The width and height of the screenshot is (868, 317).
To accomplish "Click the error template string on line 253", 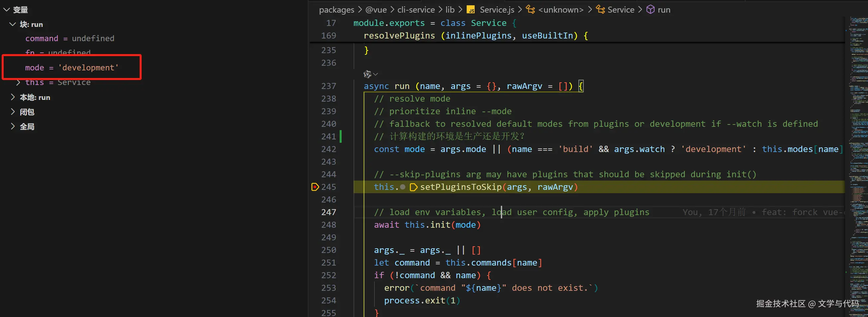I will (504, 288).
